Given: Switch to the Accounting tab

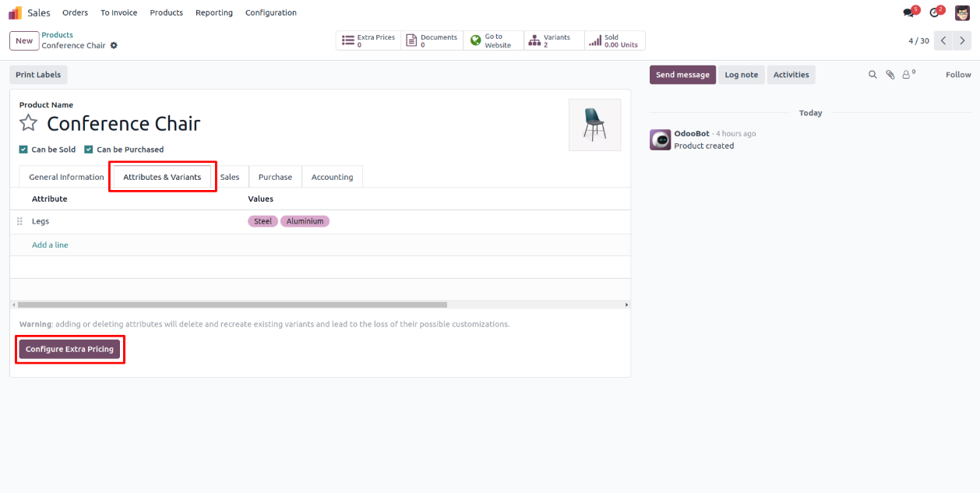Looking at the screenshot, I should tap(332, 177).
